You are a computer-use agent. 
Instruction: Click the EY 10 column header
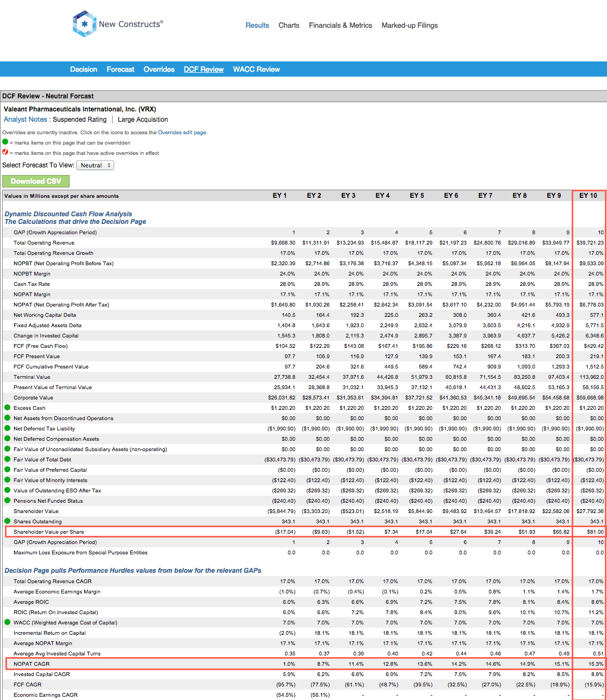coord(588,196)
